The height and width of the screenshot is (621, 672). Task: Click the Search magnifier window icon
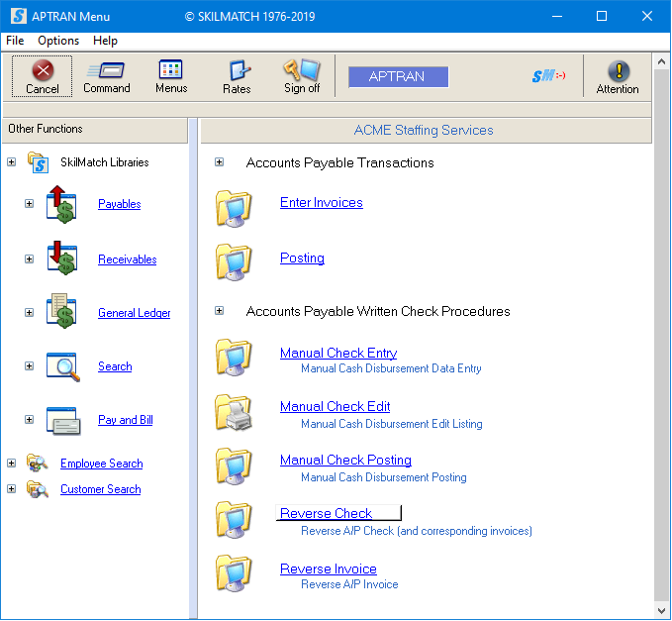63,366
